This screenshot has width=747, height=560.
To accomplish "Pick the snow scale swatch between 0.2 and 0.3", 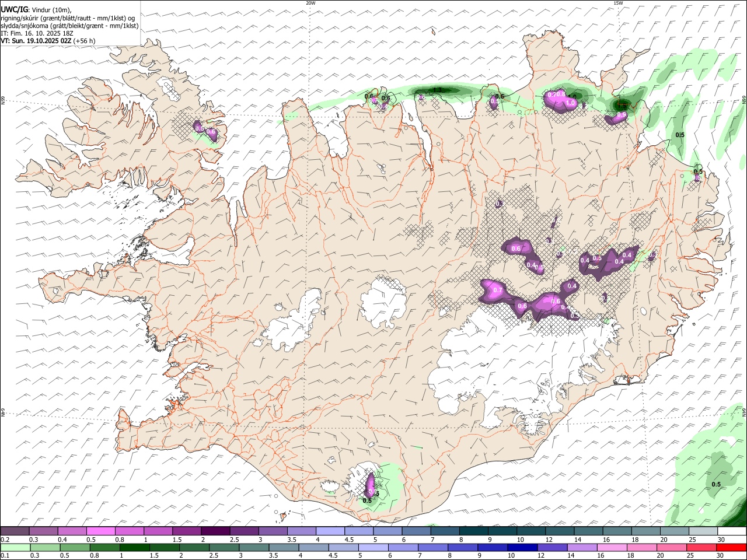I will [16, 531].
